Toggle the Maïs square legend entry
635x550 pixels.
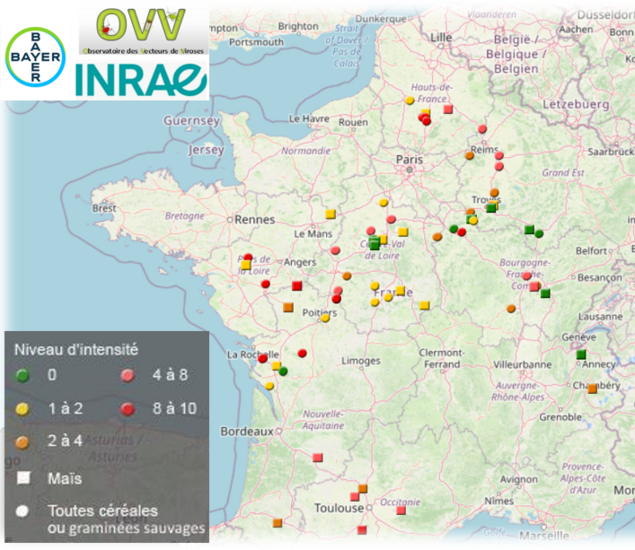click(x=20, y=479)
